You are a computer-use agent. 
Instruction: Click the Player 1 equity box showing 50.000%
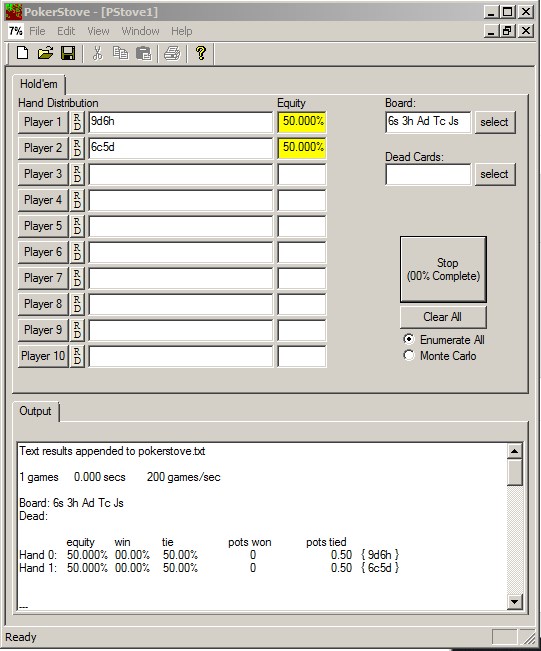pyautogui.click(x=302, y=122)
